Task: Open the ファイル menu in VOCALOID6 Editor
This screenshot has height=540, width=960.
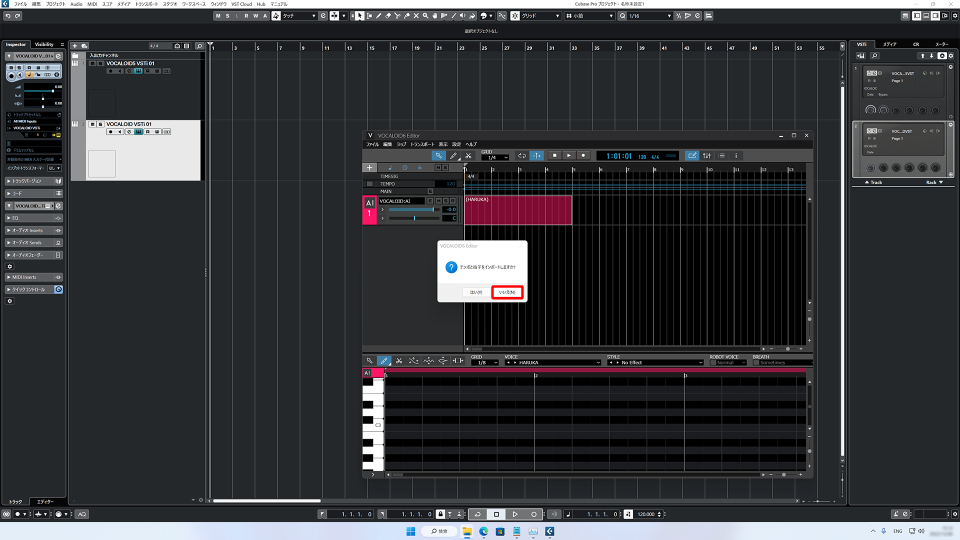Action: 372,144
